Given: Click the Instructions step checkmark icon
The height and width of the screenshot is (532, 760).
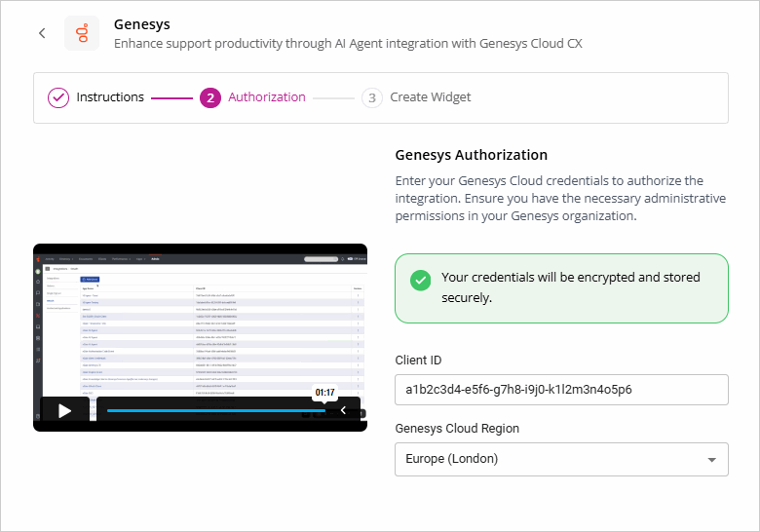Looking at the screenshot, I should [58, 97].
